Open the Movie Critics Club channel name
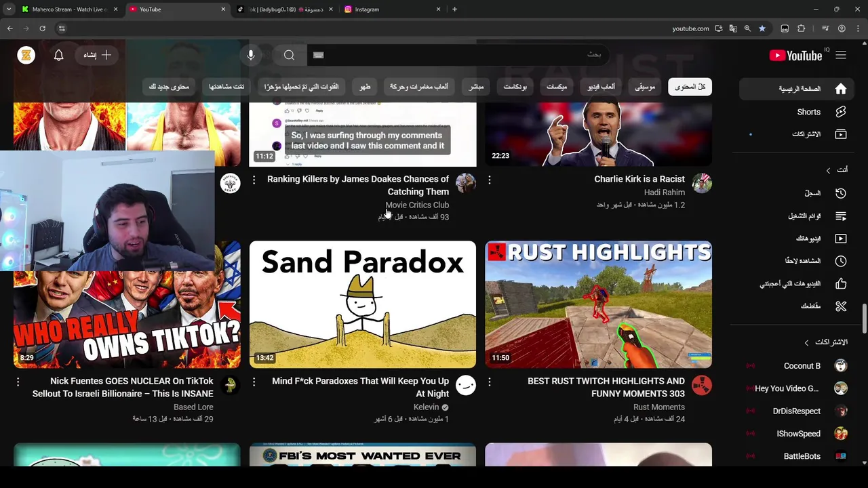This screenshot has width=868, height=488. click(417, 205)
